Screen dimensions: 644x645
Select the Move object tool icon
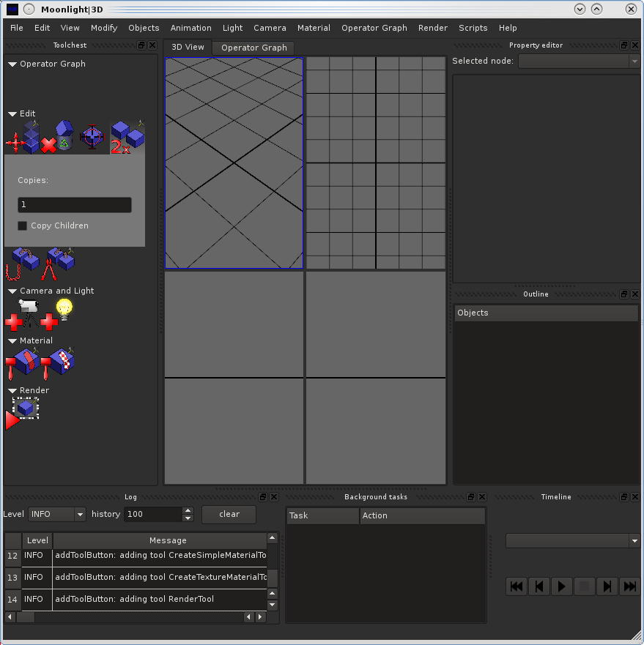pos(23,138)
